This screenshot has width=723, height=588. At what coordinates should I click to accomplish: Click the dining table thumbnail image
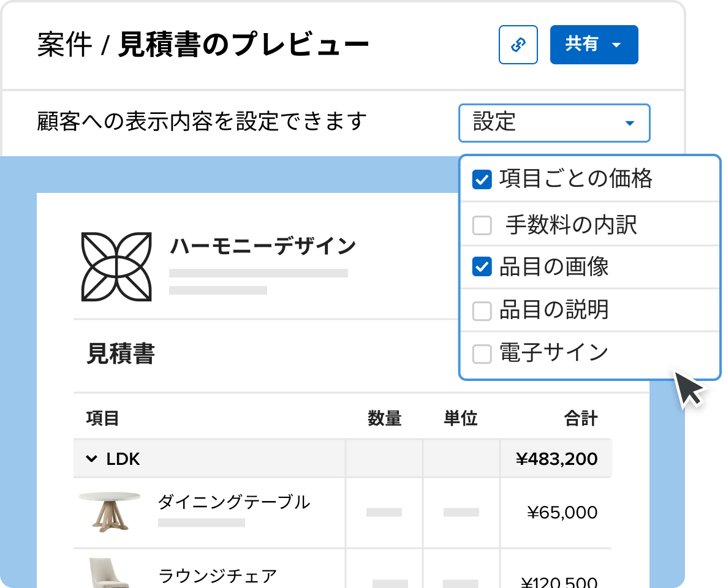pyautogui.click(x=110, y=511)
